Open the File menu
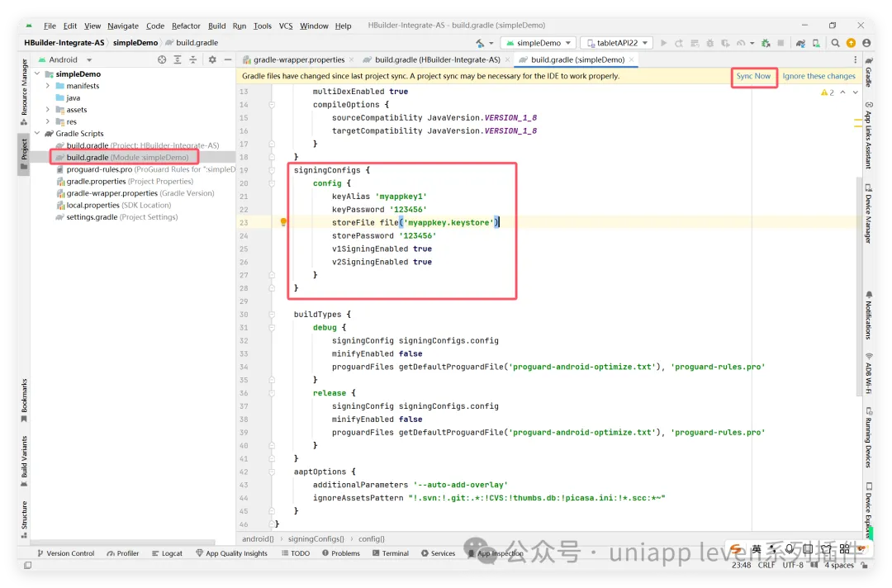 [x=50, y=26]
